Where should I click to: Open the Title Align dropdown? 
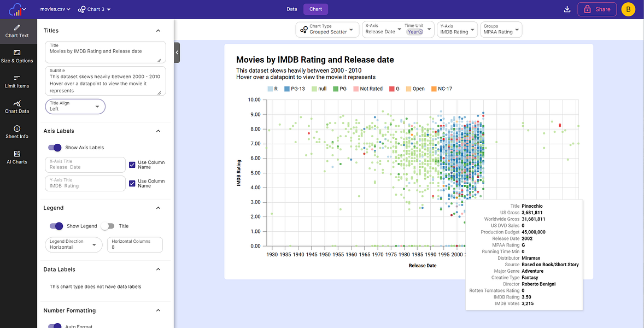click(75, 106)
